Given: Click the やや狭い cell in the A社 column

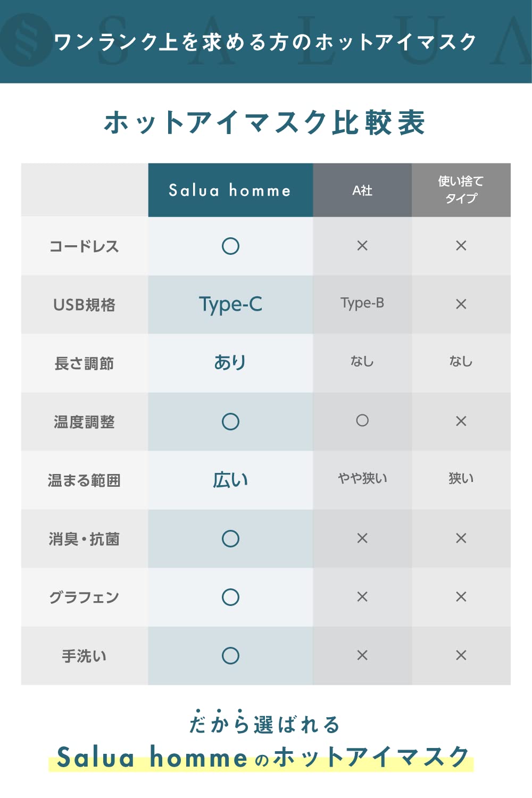Looking at the screenshot, I should click(362, 479).
